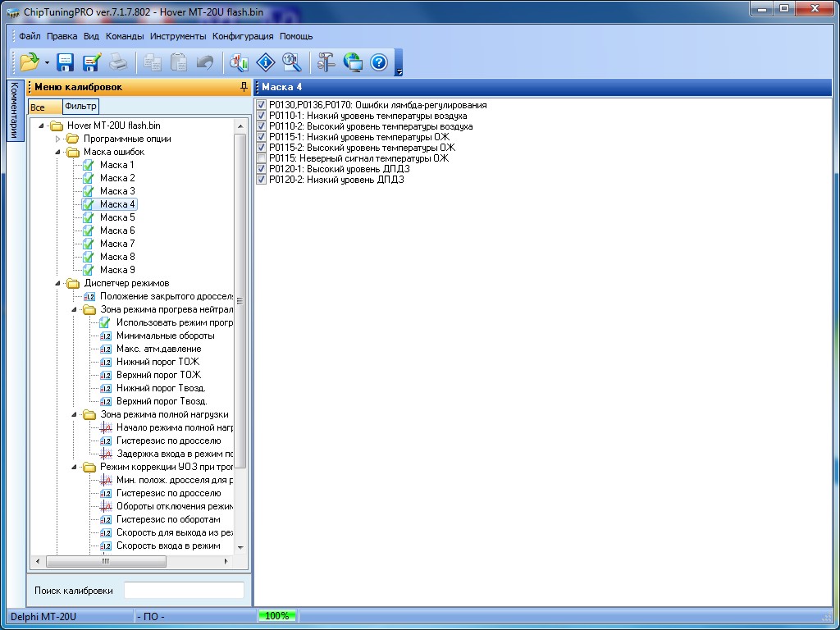Open the Инструменты menu
Image resolution: width=840 pixels, height=630 pixels.
point(178,36)
